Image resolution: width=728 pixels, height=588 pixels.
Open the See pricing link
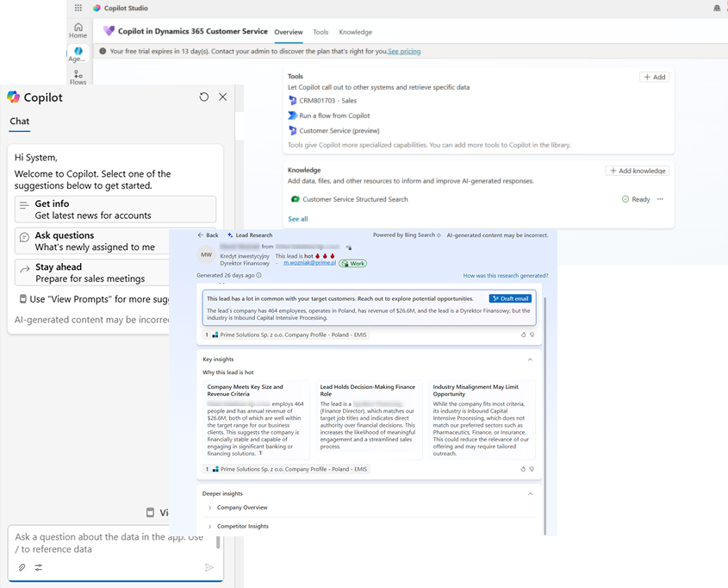pyautogui.click(x=404, y=52)
